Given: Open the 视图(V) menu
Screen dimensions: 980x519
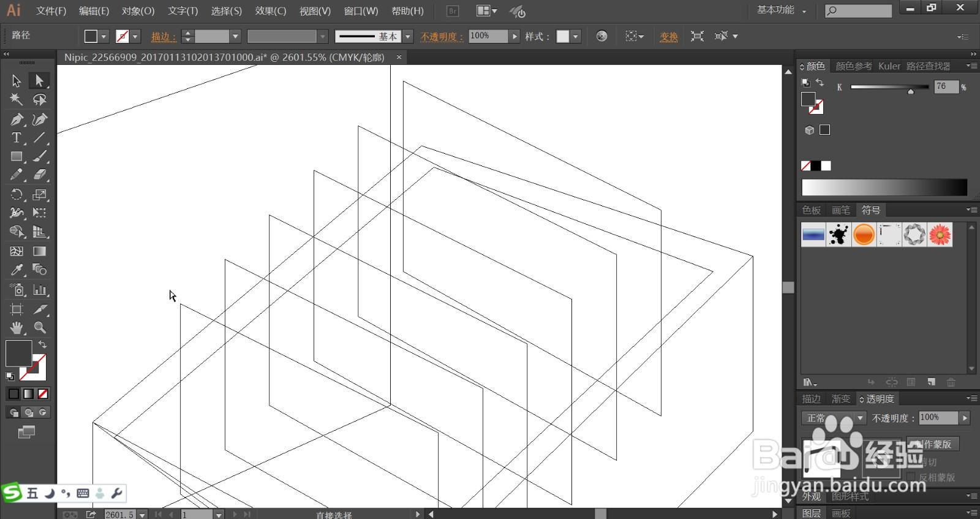Looking at the screenshot, I should click(x=315, y=11).
